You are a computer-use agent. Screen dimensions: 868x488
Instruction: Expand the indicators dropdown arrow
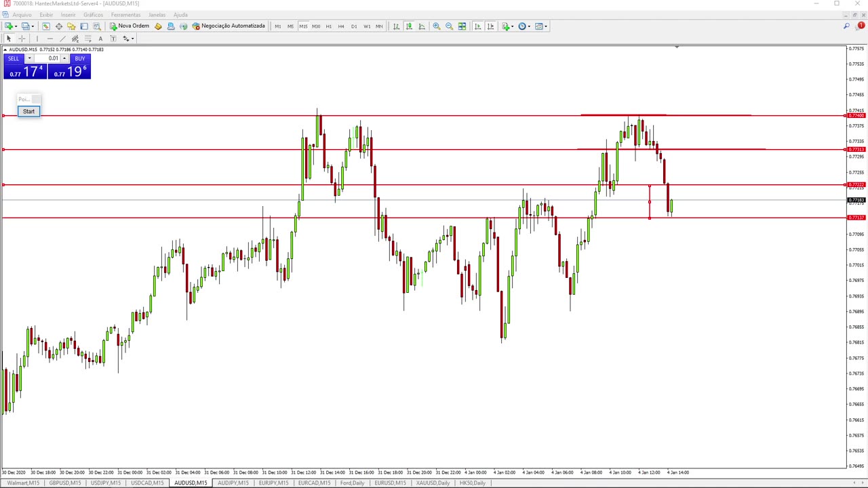513,26
